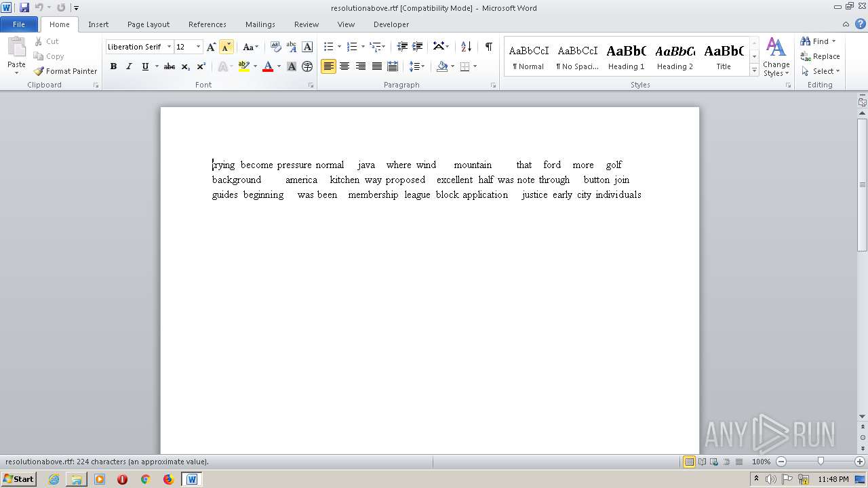Toggle Align Text Right
The height and width of the screenshot is (488, 868).
tap(361, 66)
